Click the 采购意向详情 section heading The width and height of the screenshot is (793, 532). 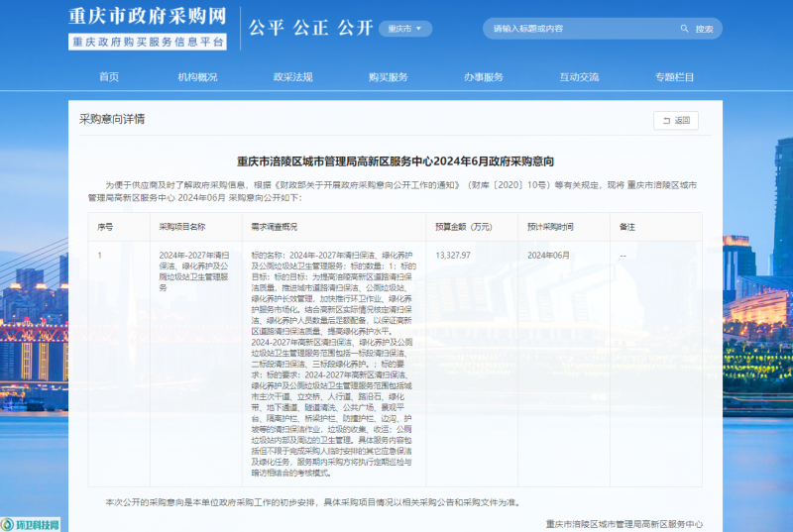[x=112, y=119]
